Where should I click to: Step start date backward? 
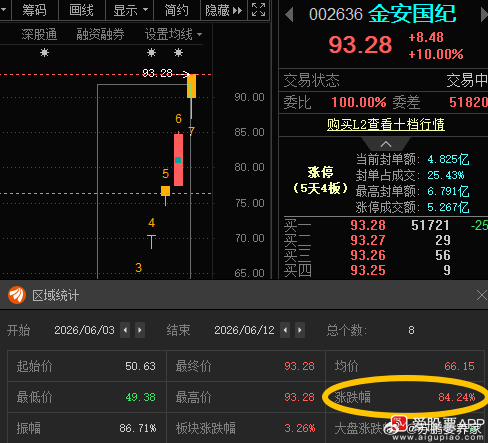pos(125,330)
